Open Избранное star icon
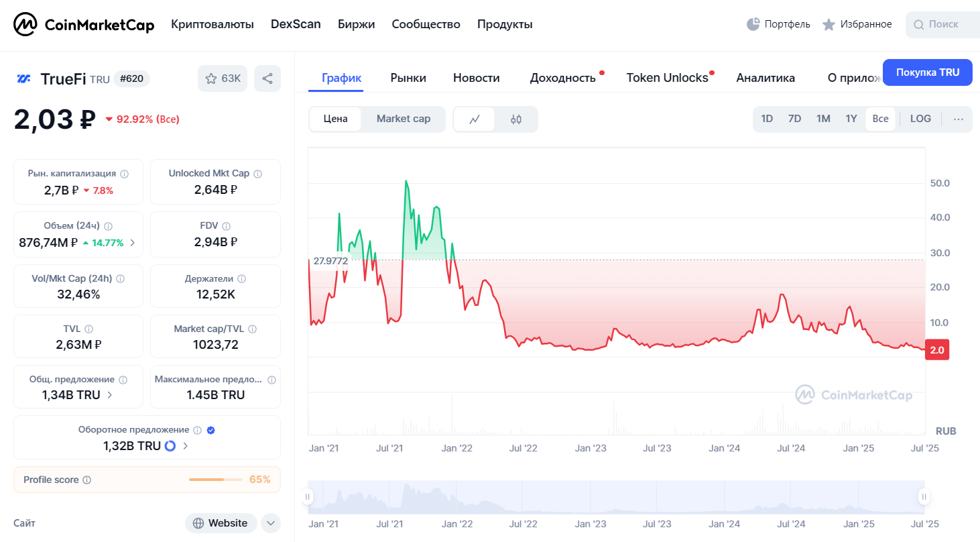The width and height of the screenshot is (980, 542). 829,25
